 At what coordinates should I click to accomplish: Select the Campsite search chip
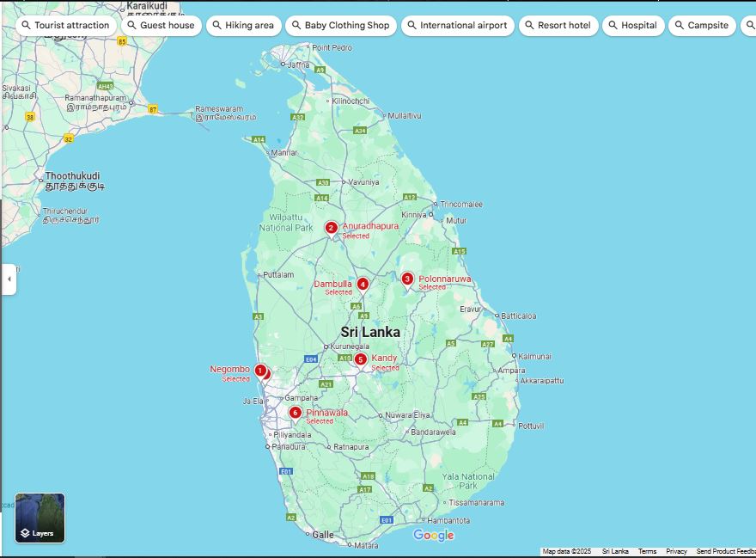701,26
